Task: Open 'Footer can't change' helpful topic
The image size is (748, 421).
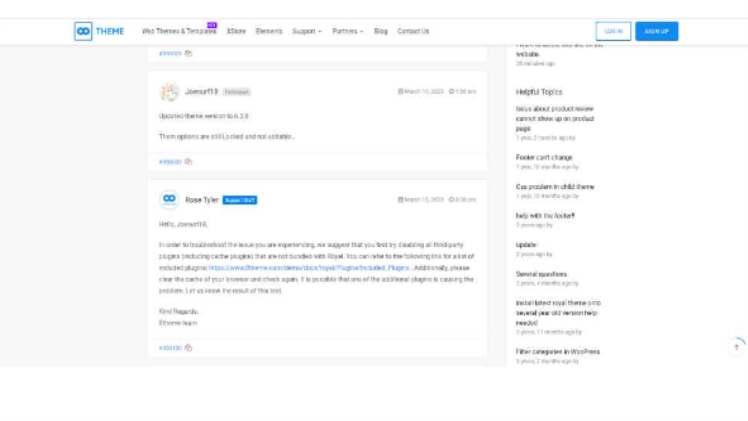Action: click(x=544, y=157)
